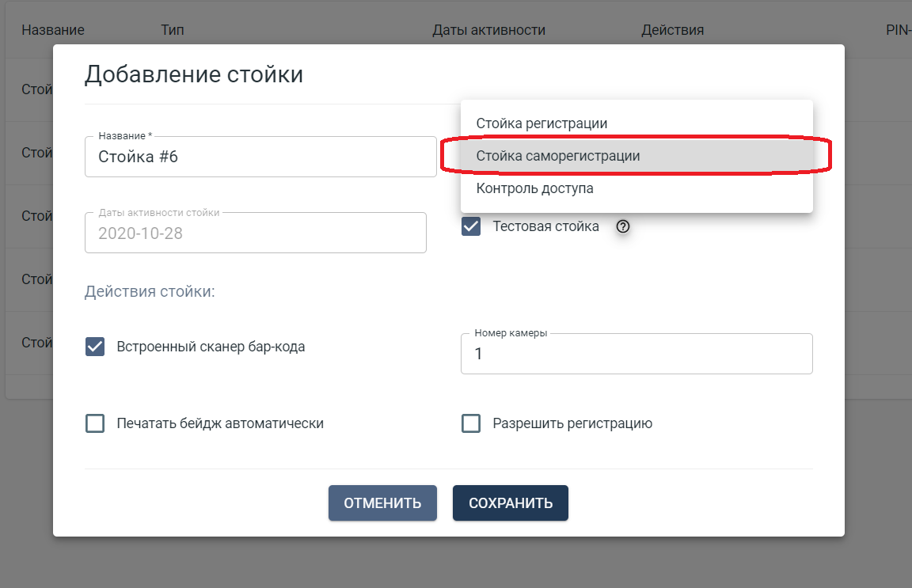Choose Стойка регистрации option
912x588 pixels.
(x=541, y=123)
